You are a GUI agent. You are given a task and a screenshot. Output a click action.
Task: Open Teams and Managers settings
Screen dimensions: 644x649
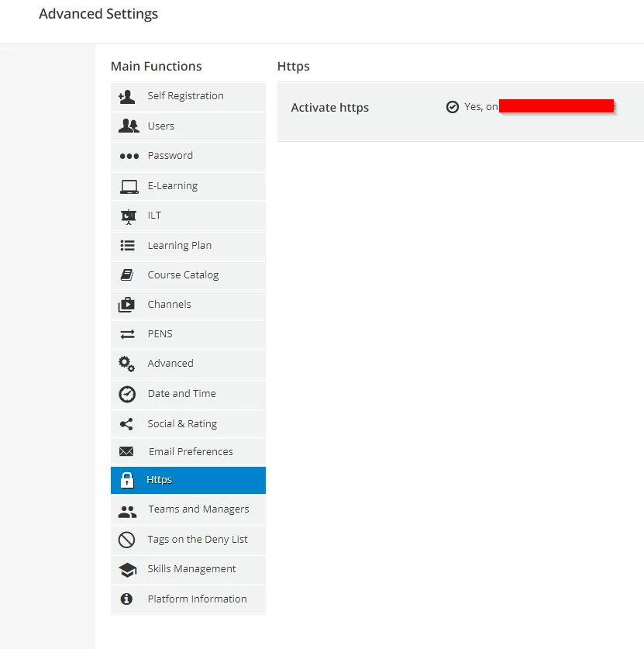(x=198, y=509)
